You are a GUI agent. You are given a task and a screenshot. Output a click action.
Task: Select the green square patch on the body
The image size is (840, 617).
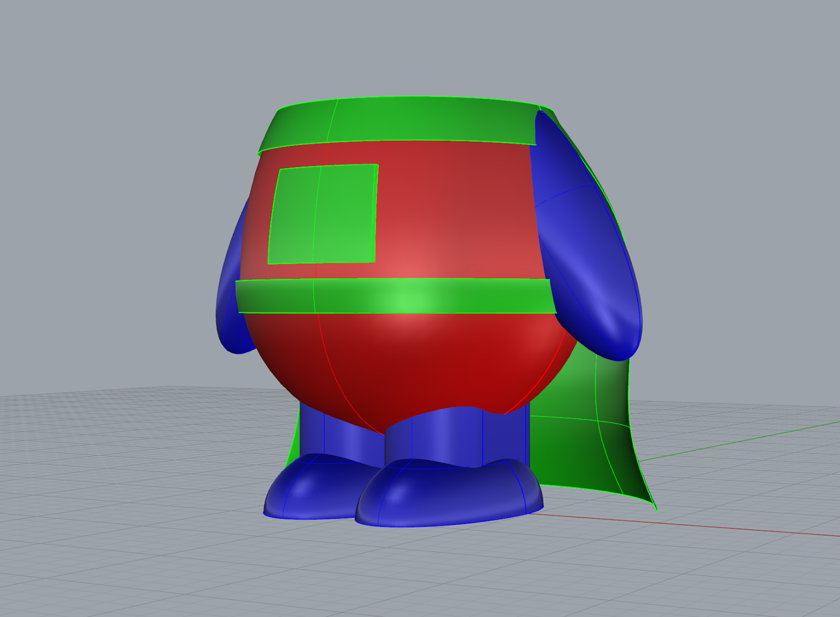pyautogui.click(x=322, y=214)
